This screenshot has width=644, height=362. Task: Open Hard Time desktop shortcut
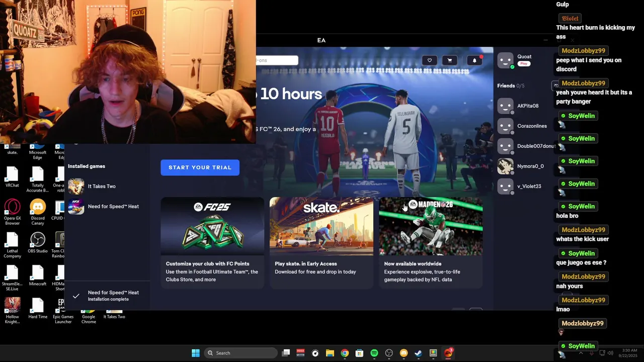[38, 308]
